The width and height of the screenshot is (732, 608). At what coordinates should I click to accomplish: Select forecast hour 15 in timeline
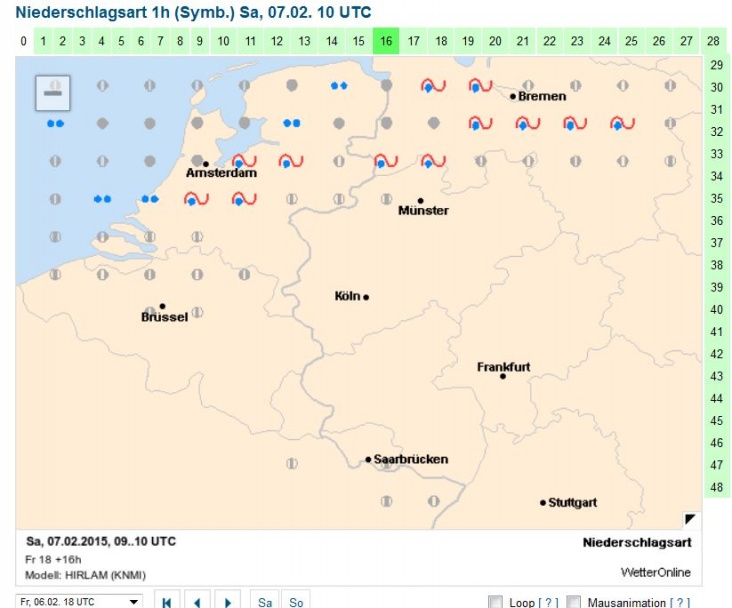[x=359, y=41]
